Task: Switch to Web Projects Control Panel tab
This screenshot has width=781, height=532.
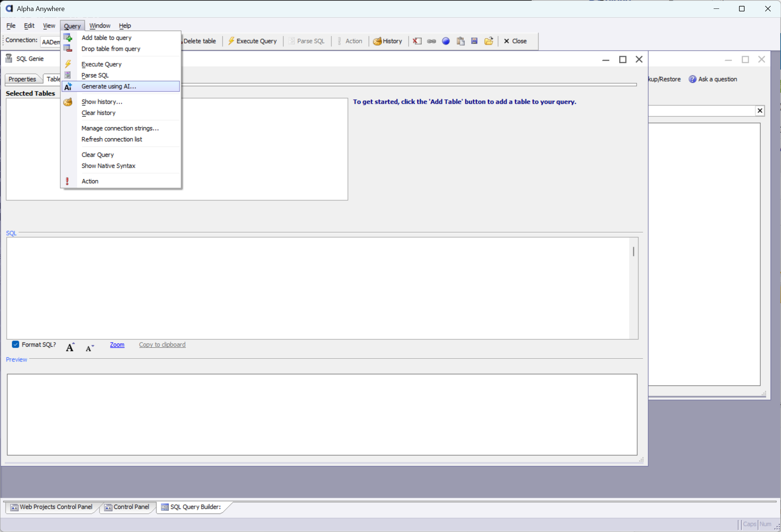Action: pyautogui.click(x=52, y=507)
